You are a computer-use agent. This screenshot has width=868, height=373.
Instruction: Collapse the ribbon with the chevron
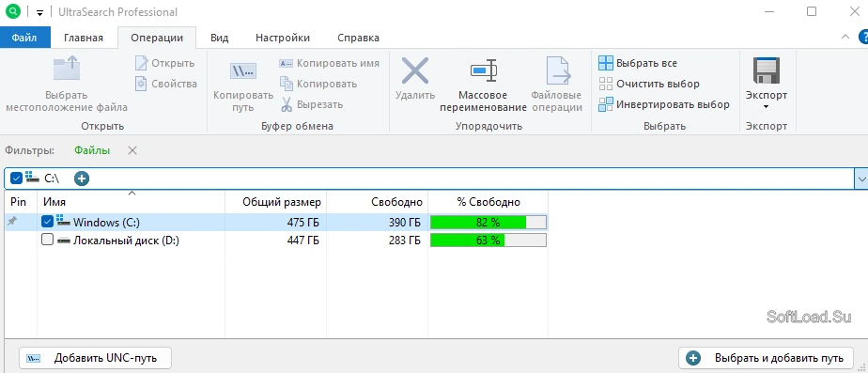(x=845, y=37)
